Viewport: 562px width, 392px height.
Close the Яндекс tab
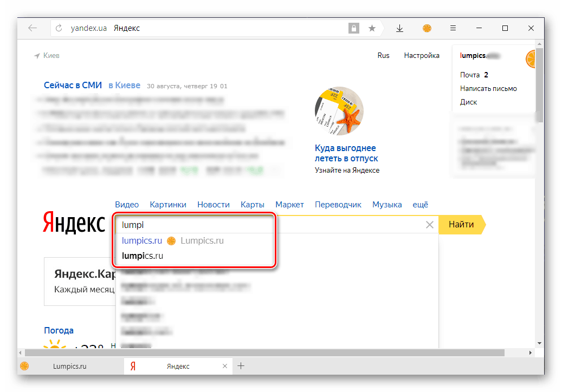[225, 366]
